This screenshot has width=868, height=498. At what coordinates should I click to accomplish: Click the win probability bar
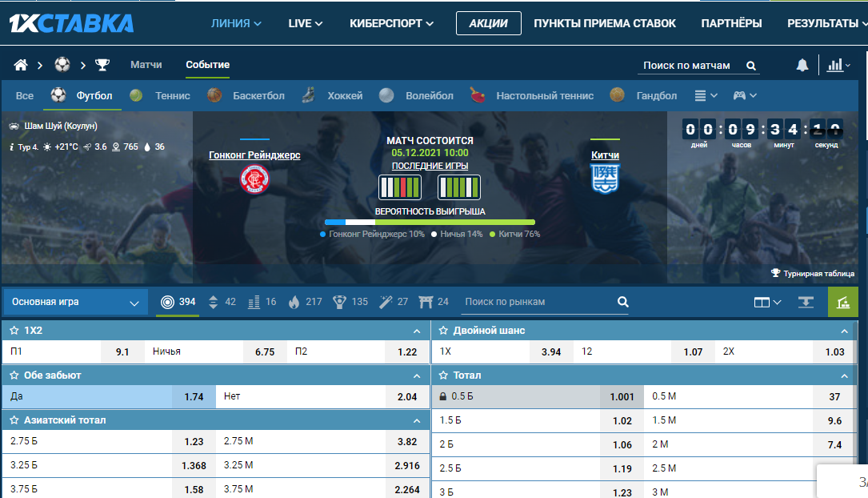tap(430, 223)
